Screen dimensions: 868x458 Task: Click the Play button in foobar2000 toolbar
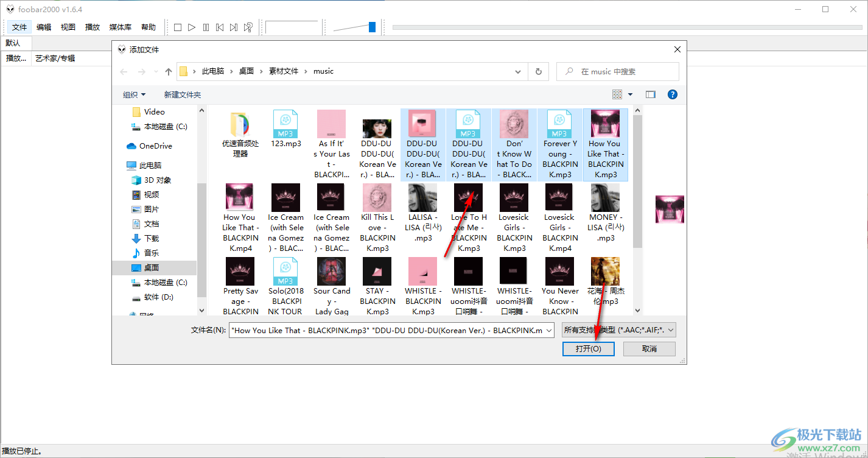192,27
